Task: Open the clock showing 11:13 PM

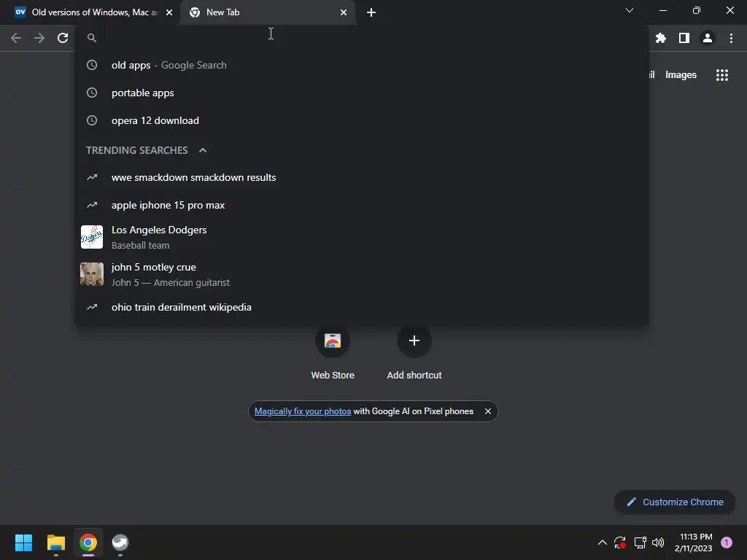Action: [693, 542]
